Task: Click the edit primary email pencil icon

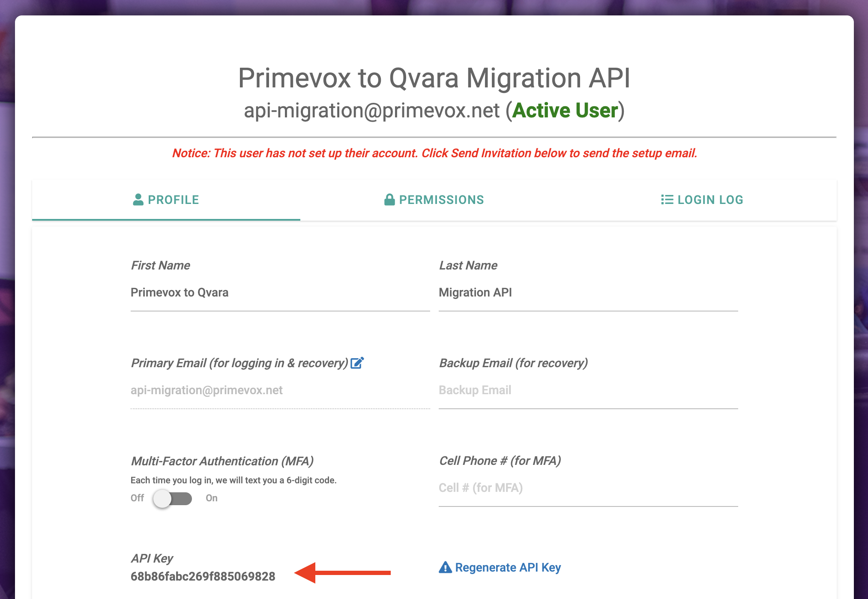Action: point(357,363)
